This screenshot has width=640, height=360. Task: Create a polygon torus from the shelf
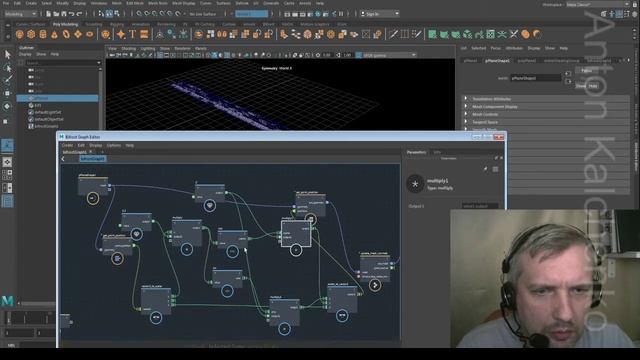pyautogui.click(x=66, y=35)
